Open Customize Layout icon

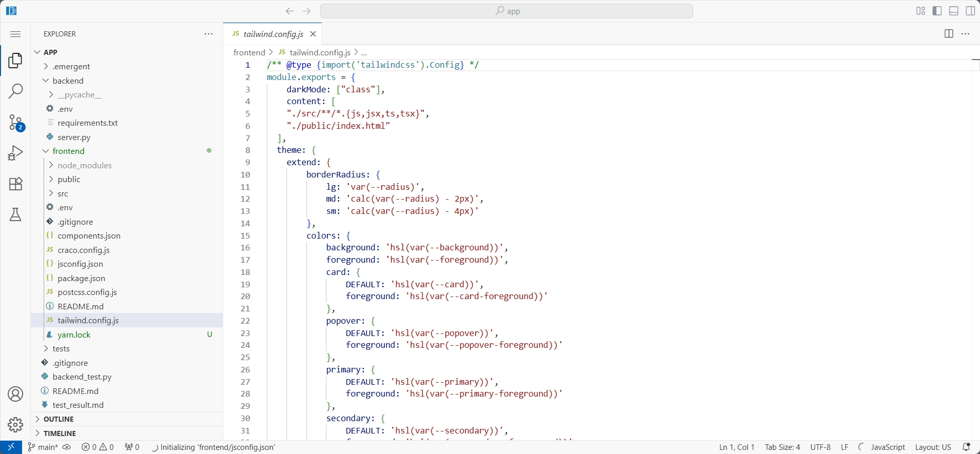[920, 11]
